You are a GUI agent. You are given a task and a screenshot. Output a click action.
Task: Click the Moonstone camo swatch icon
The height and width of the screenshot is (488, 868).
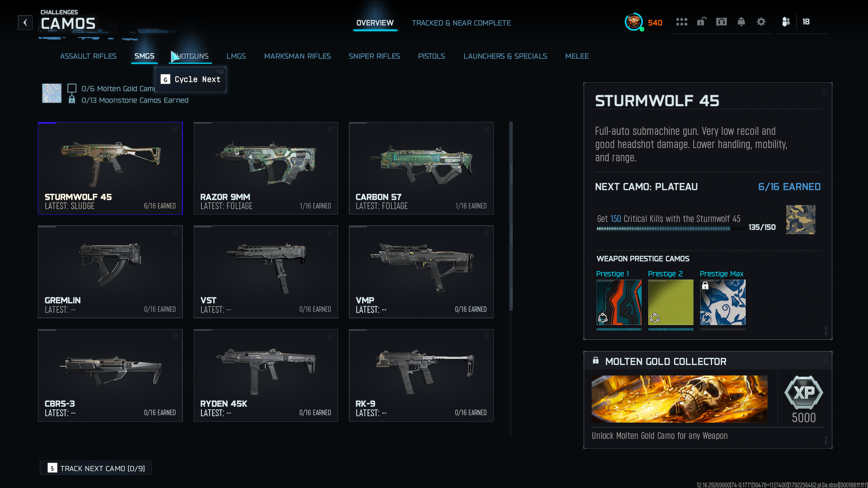(52, 93)
